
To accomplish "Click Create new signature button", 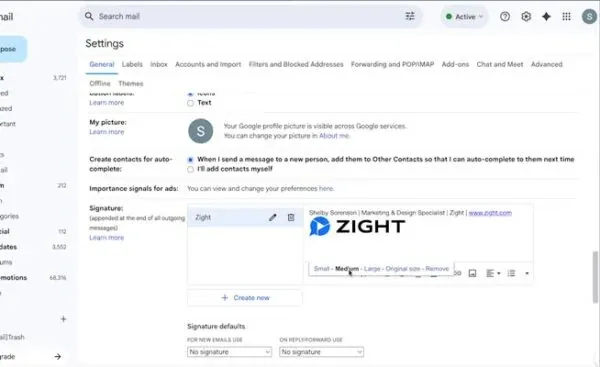I will coord(245,297).
